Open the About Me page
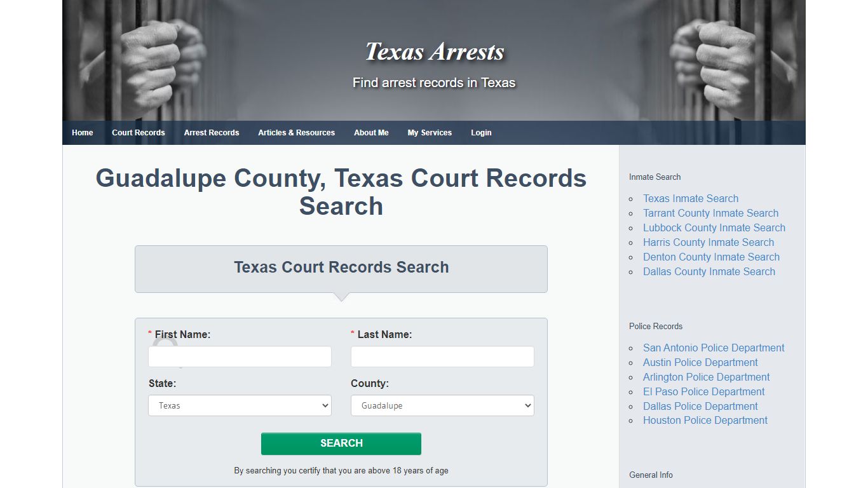868x488 pixels. tap(371, 133)
